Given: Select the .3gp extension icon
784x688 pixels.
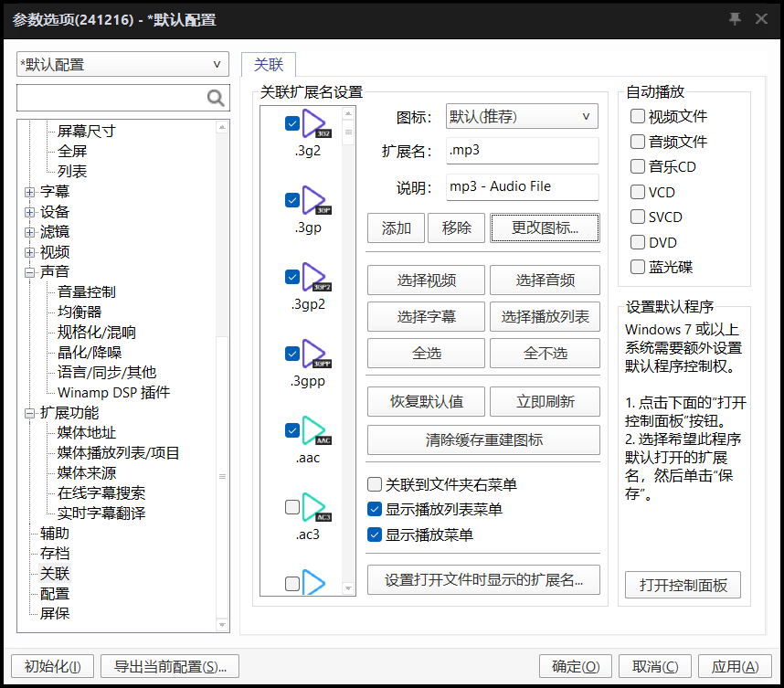Looking at the screenshot, I should point(316,201).
